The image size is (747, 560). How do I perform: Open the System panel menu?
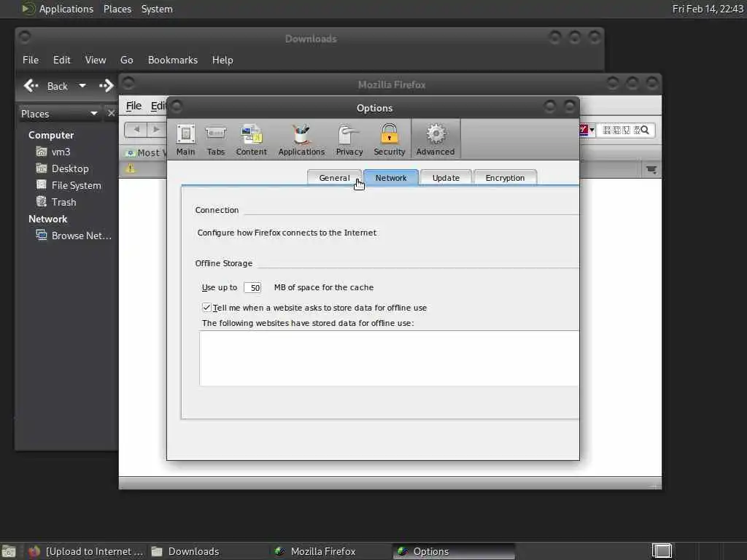(x=157, y=9)
